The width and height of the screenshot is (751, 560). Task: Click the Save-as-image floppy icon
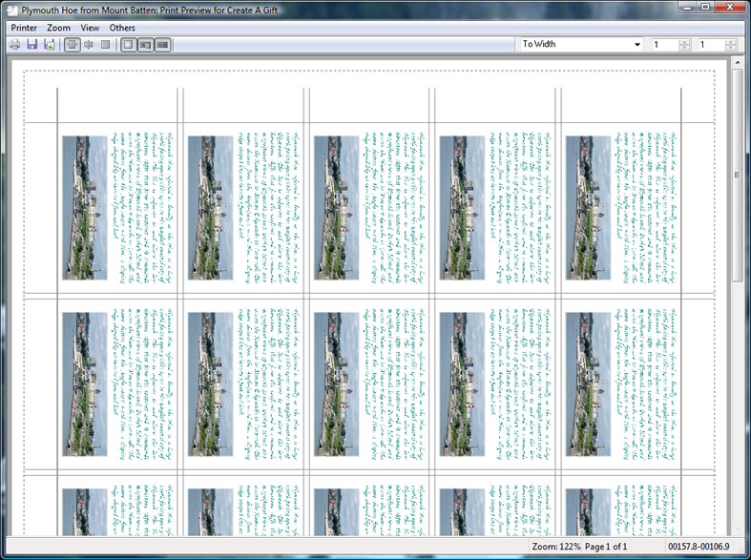[x=49, y=45]
